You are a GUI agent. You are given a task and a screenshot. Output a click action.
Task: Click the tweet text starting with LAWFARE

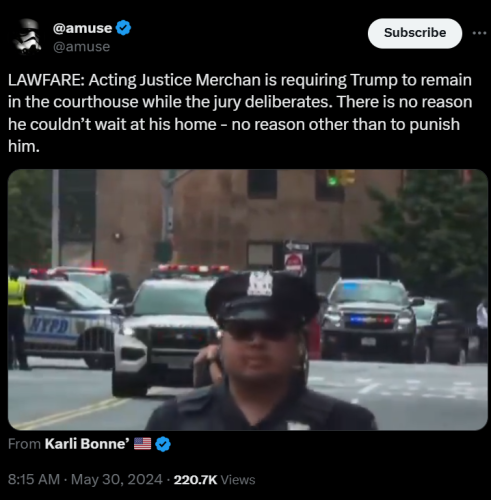coord(240,113)
